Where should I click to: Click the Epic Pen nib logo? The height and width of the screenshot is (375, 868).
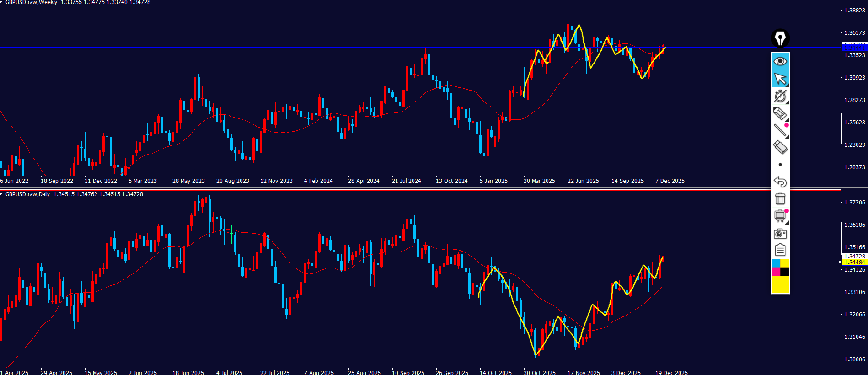coord(780,38)
